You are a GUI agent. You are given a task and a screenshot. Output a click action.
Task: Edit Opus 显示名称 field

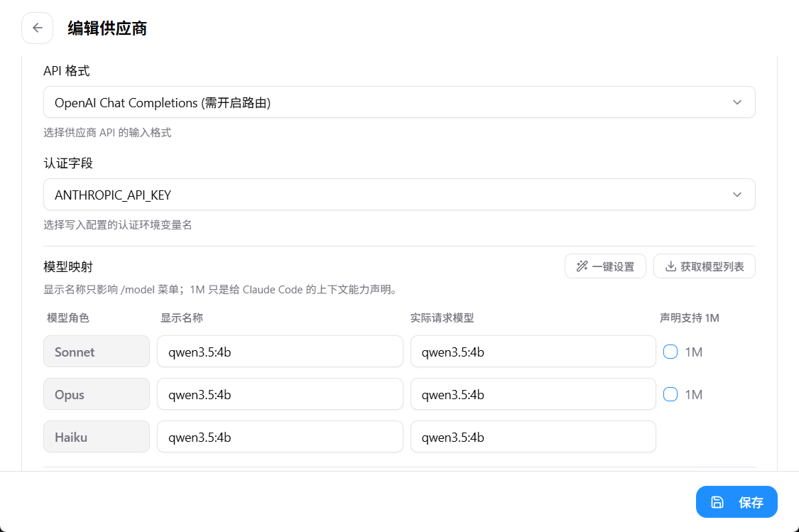(280, 394)
